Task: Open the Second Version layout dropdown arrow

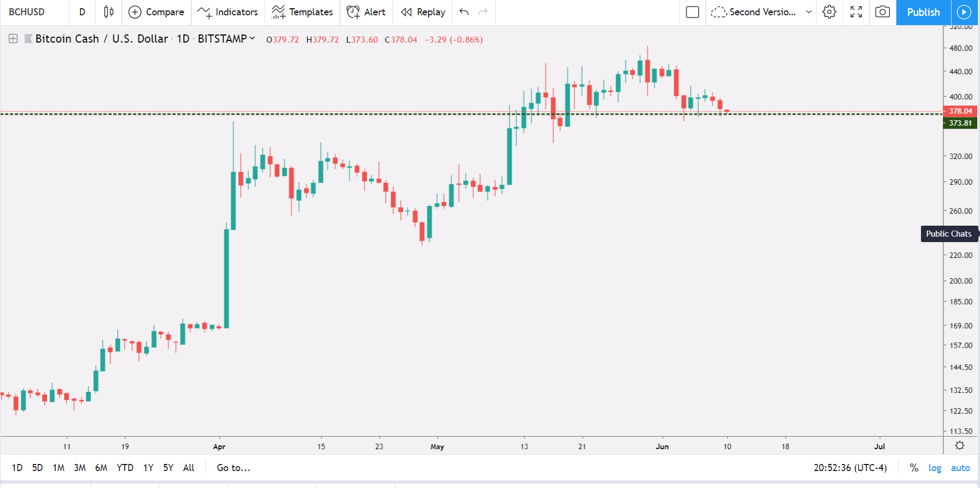Action: [809, 12]
